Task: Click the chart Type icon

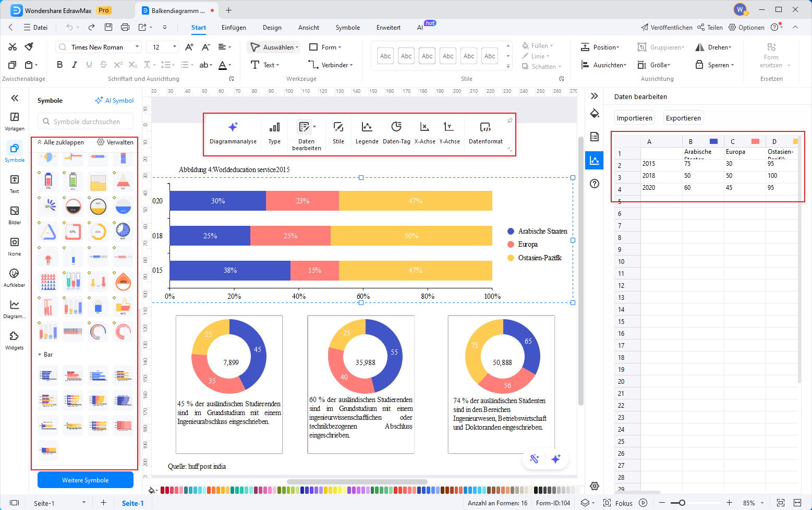Action: (x=274, y=133)
